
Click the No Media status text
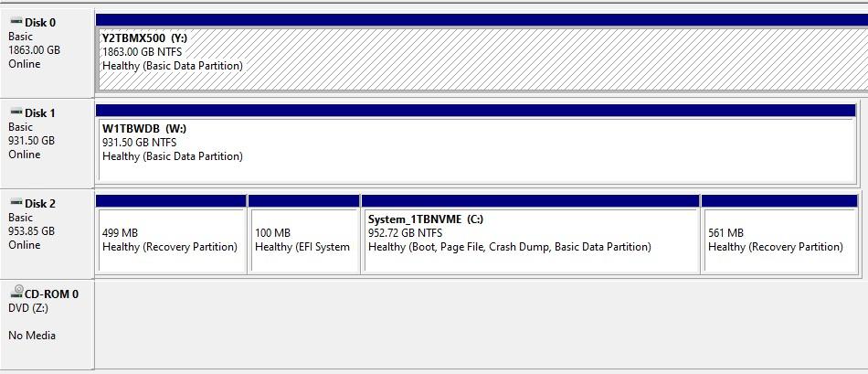(32, 336)
